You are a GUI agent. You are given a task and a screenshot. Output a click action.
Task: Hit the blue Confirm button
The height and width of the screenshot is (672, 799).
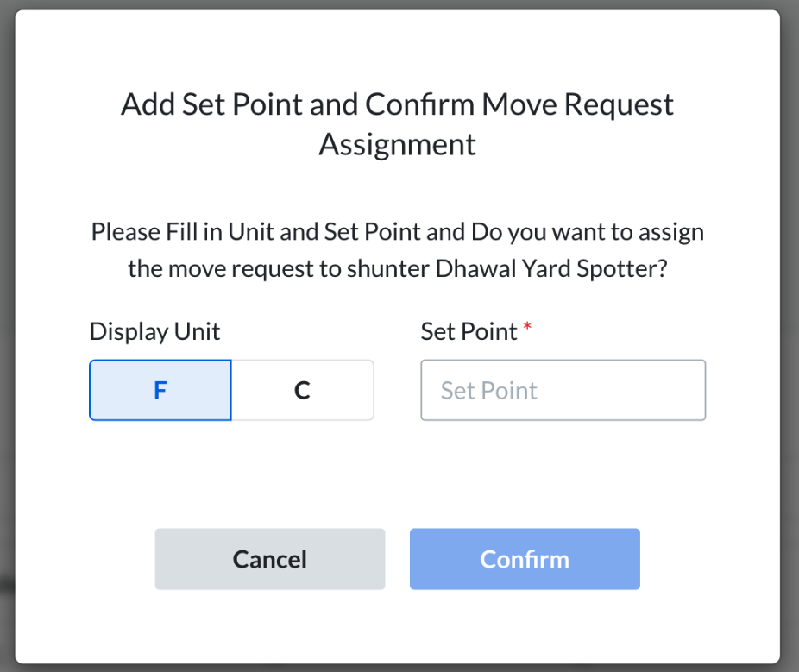(525, 559)
